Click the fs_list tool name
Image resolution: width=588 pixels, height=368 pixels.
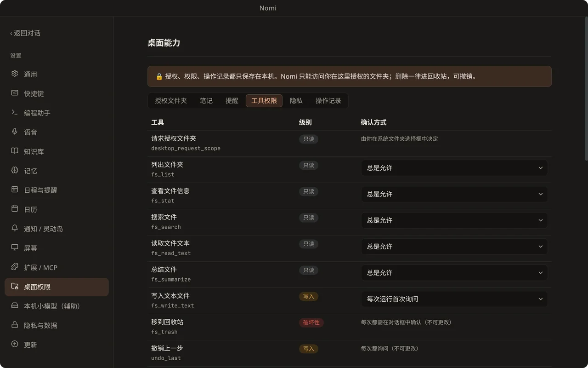163,174
